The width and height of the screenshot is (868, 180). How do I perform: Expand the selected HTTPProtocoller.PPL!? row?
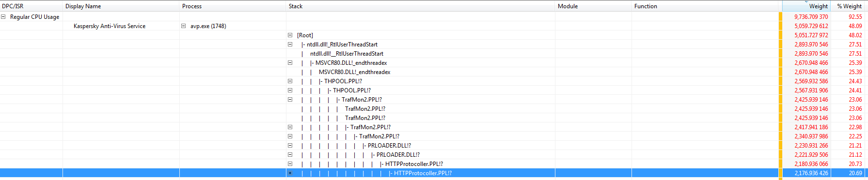coord(290,173)
